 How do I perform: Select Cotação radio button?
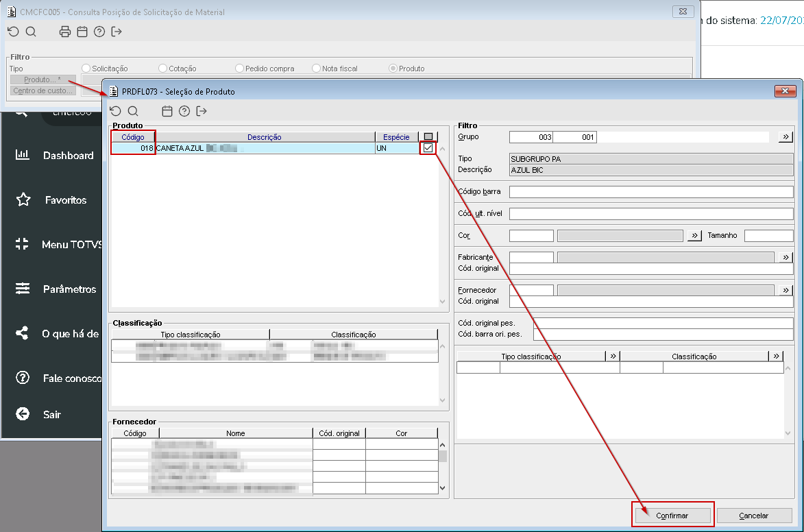[162, 69]
